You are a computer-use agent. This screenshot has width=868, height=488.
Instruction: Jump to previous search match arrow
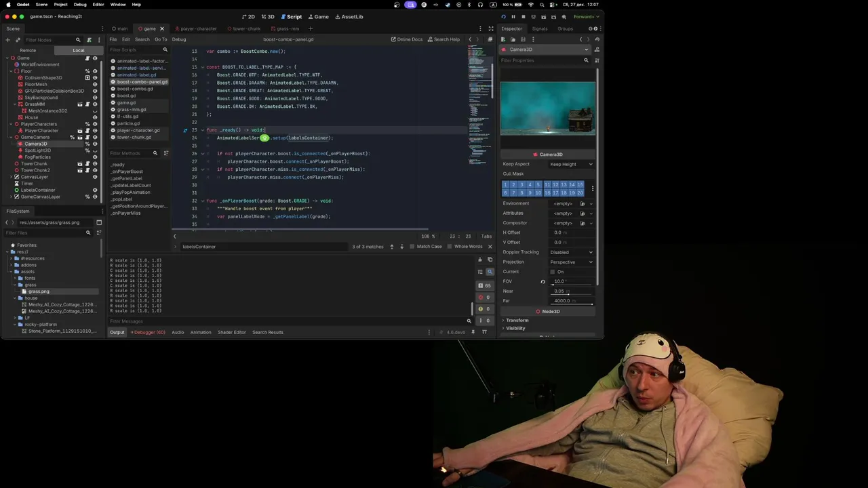point(391,247)
